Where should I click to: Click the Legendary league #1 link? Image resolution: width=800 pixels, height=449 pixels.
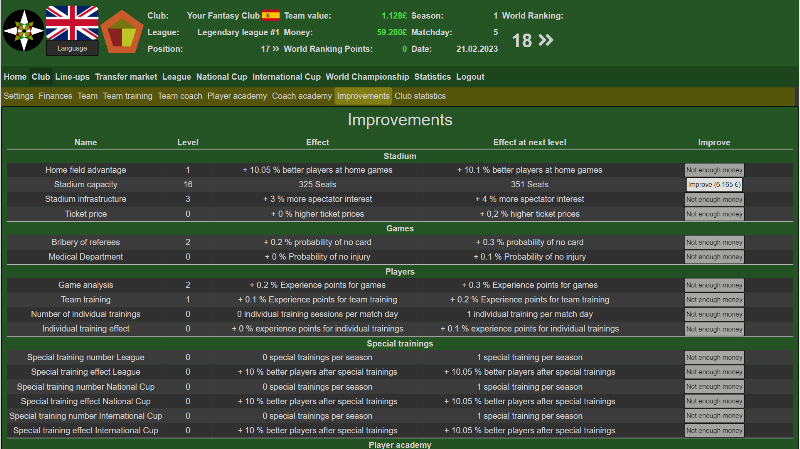[239, 32]
